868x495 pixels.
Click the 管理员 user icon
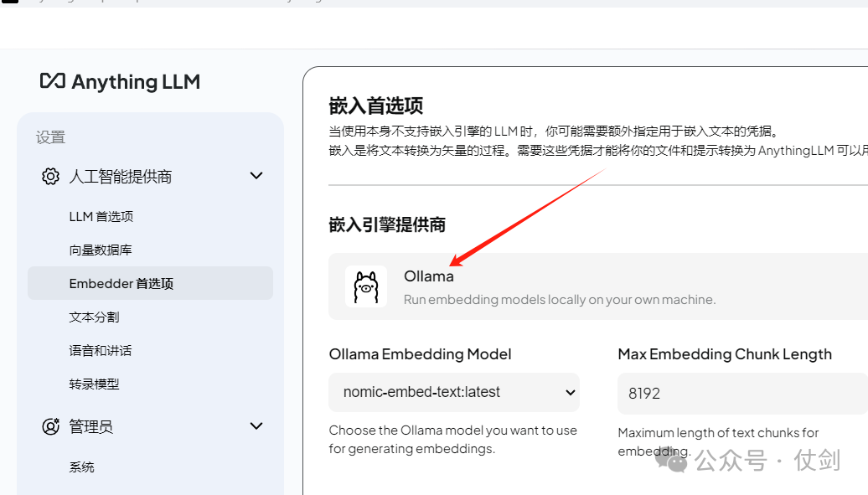pyautogui.click(x=50, y=426)
